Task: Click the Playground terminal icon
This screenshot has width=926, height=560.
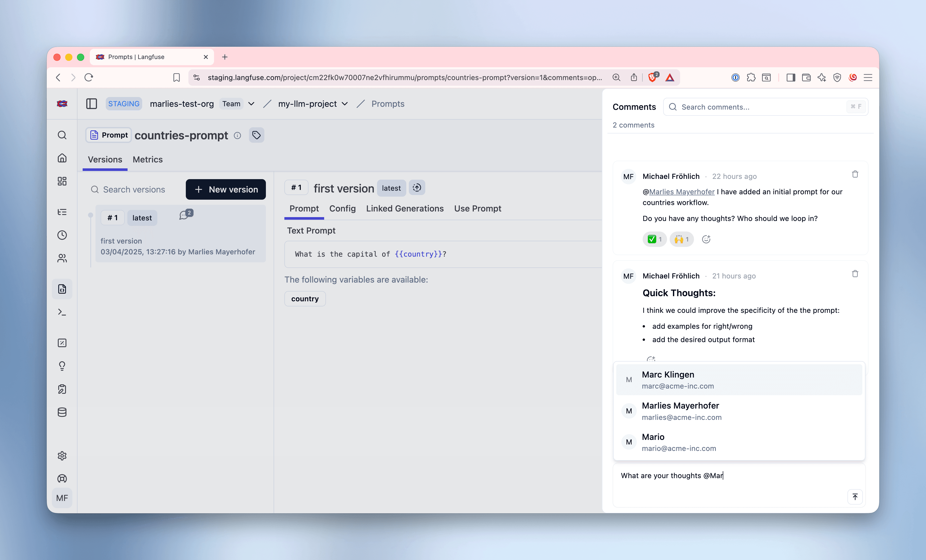Action: [x=62, y=312]
